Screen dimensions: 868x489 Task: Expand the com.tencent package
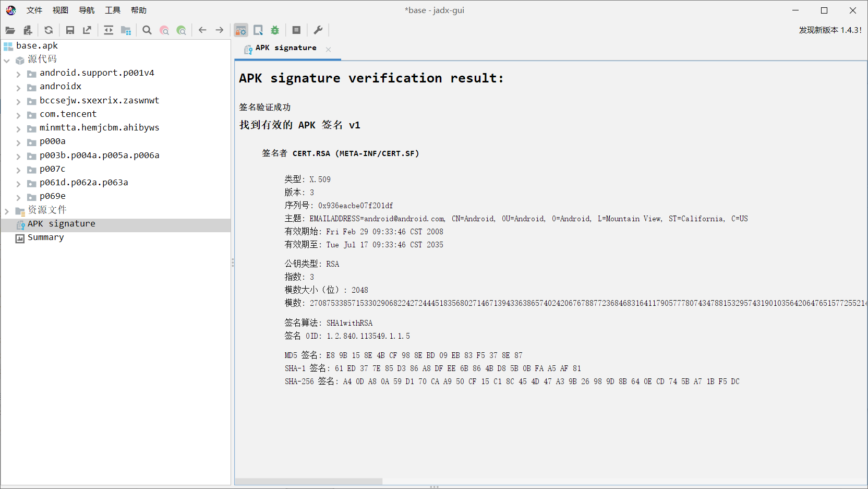click(18, 115)
